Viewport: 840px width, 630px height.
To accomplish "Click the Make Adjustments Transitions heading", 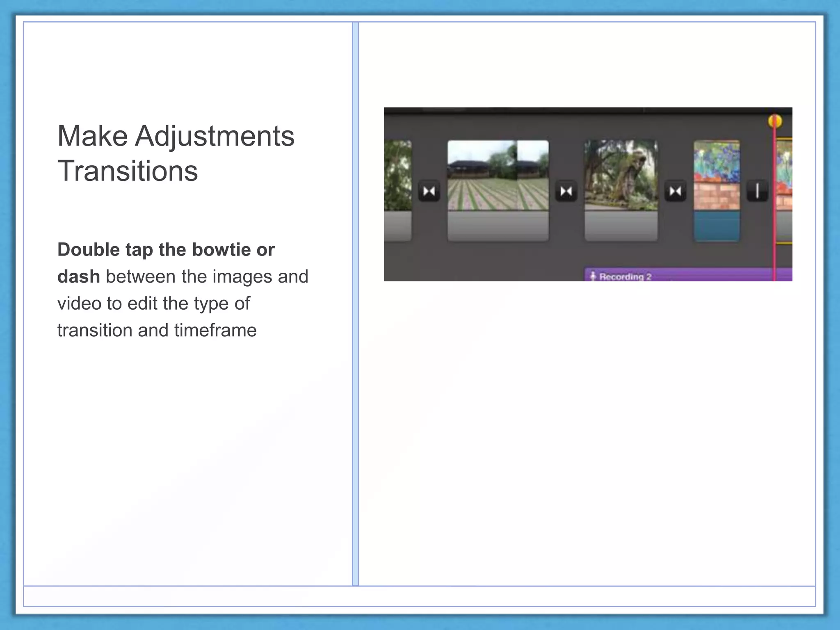I will (x=176, y=153).
